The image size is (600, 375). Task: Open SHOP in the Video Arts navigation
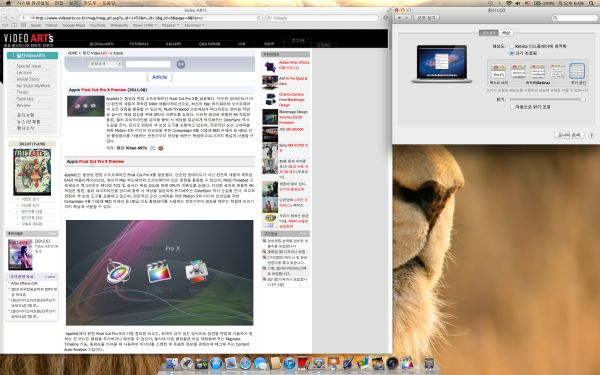[269, 44]
